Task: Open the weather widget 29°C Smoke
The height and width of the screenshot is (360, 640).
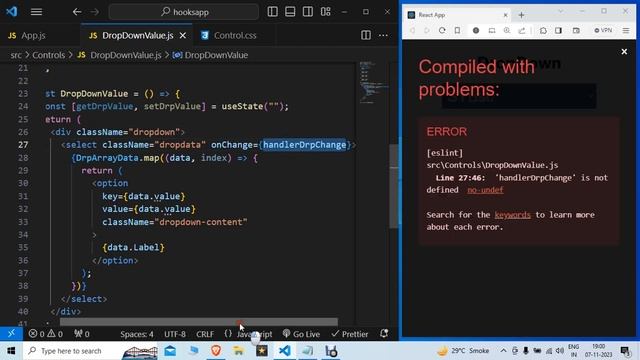Action: [x=463, y=351]
